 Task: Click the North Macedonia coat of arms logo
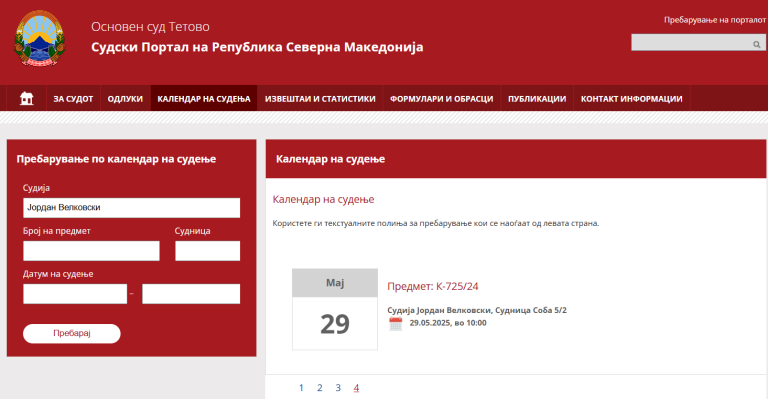(x=40, y=39)
